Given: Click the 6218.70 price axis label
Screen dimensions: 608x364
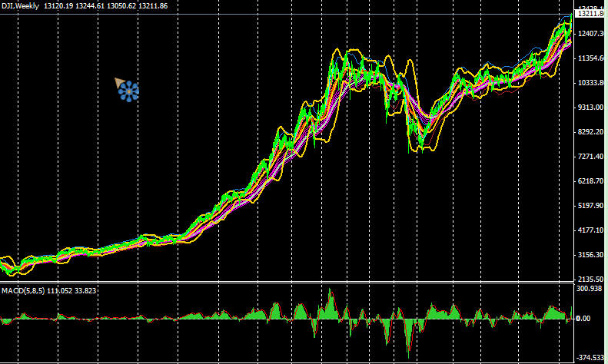Looking at the screenshot, I should (x=592, y=180).
